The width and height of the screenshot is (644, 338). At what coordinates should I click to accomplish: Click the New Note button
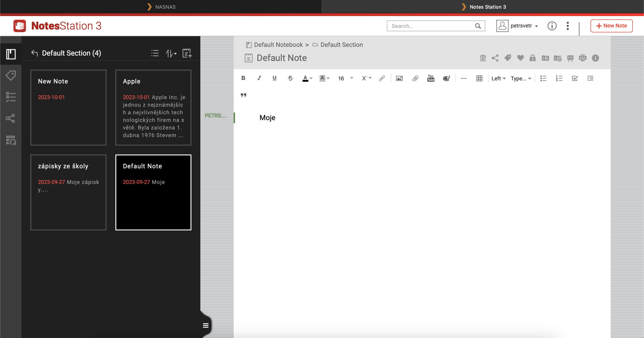click(612, 26)
